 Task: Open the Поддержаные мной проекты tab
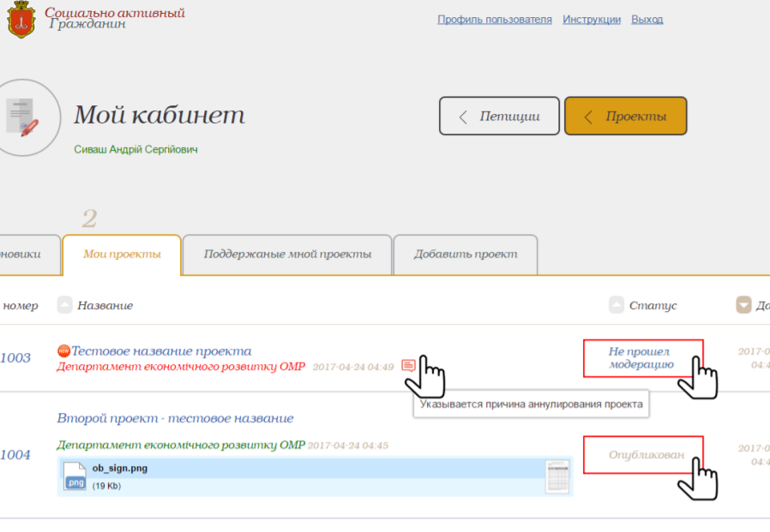[x=286, y=254]
